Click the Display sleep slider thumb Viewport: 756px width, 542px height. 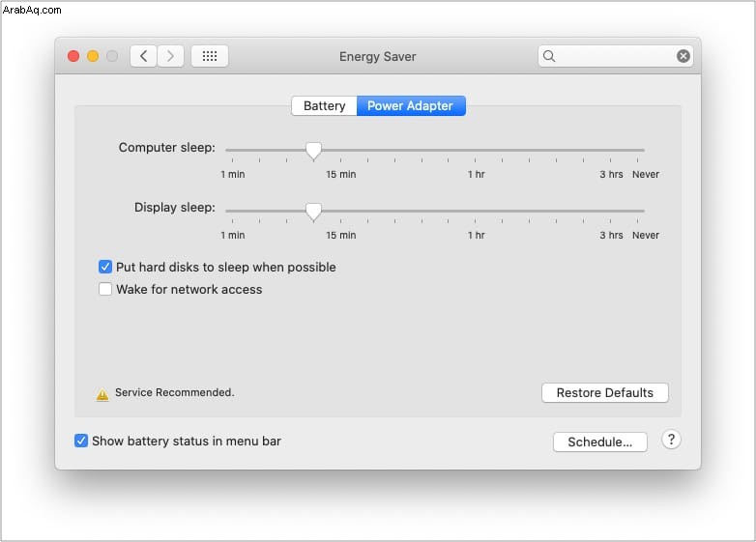313,211
